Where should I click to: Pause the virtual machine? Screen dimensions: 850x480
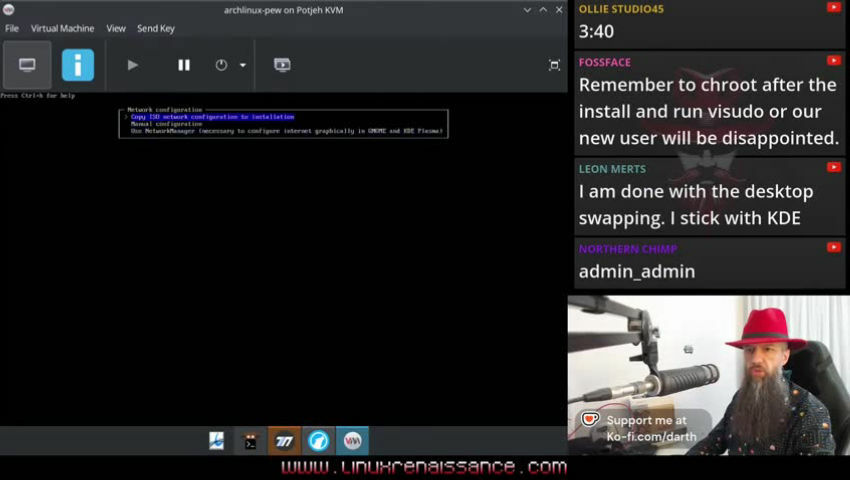tap(184, 65)
